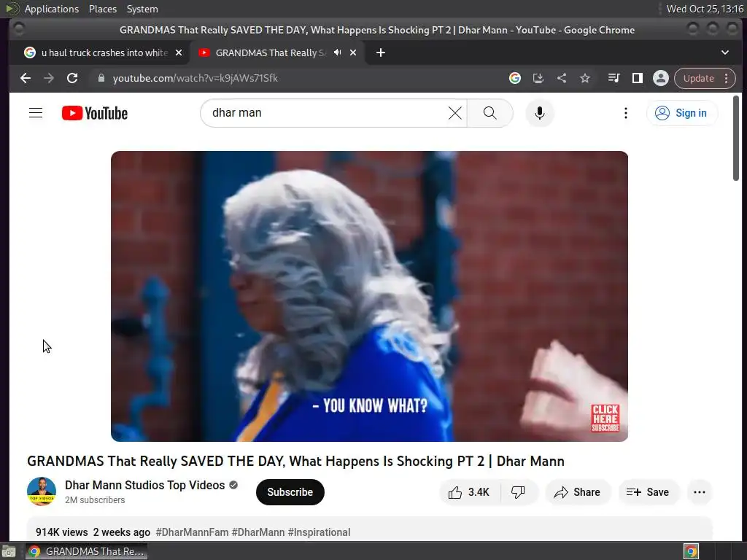Image resolution: width=747 pixels, height=560 pixels.
Task: Click the #DharMannFam hashtag
Action: 192,532
